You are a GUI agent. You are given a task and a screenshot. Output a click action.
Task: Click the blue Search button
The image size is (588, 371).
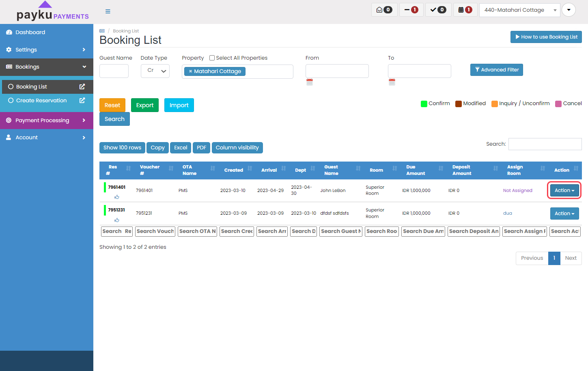(x=114, y=119)
